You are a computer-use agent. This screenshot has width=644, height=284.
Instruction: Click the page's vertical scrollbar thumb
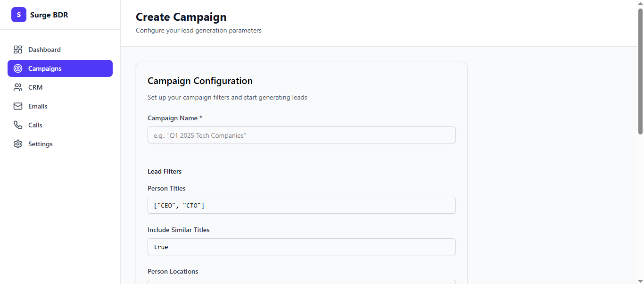click(x=640, y=71)
